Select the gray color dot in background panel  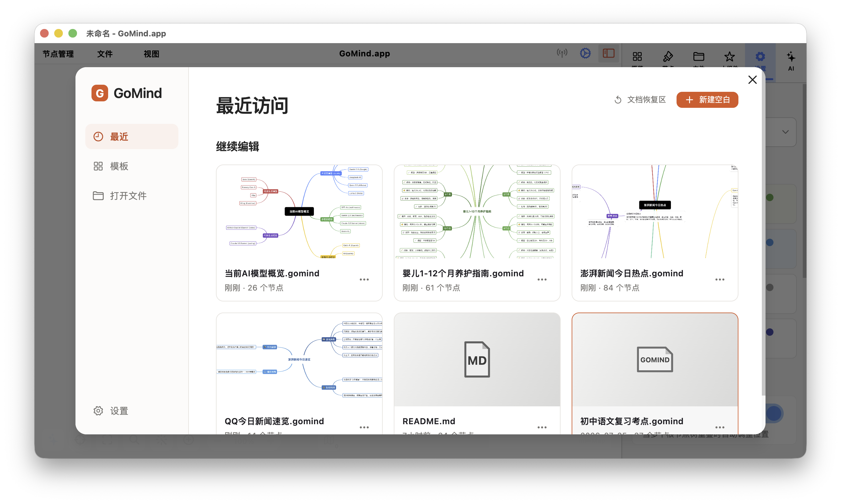770,287
